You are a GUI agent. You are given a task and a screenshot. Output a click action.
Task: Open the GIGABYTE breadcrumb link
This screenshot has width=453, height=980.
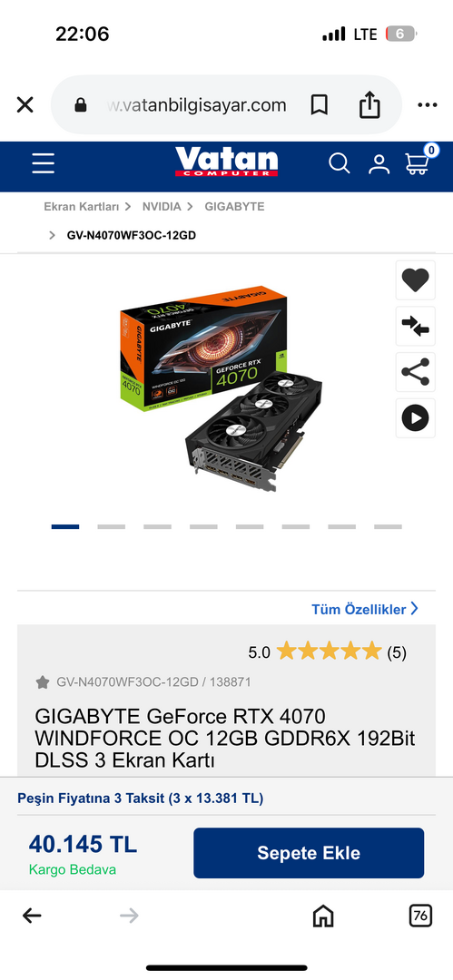point(234,206)
